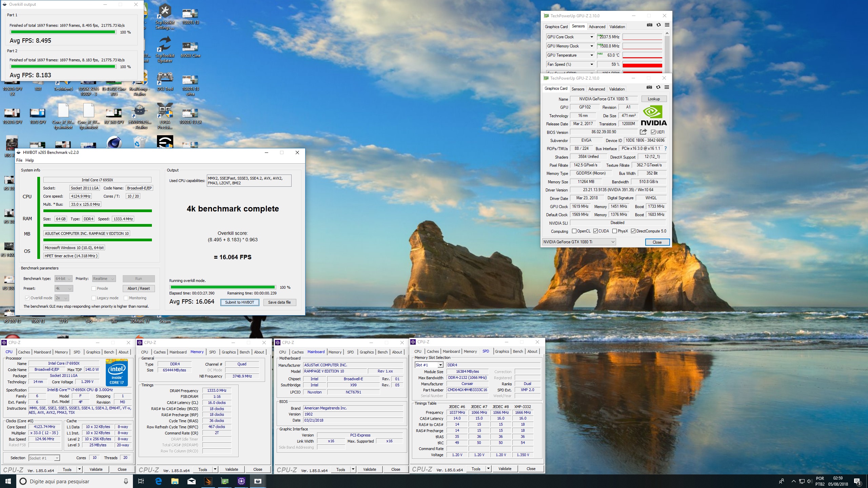Select 1070 SPY desktop icon
This screenshot has height=488, width=868.
point(38,116)
